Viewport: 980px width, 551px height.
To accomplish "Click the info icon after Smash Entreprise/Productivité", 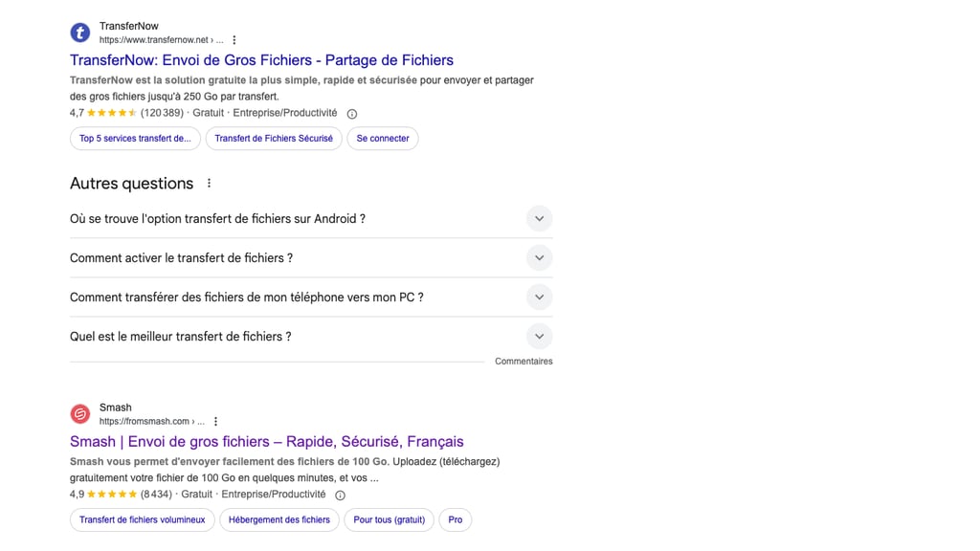I will pyautogui.click(x=340, y=495).
